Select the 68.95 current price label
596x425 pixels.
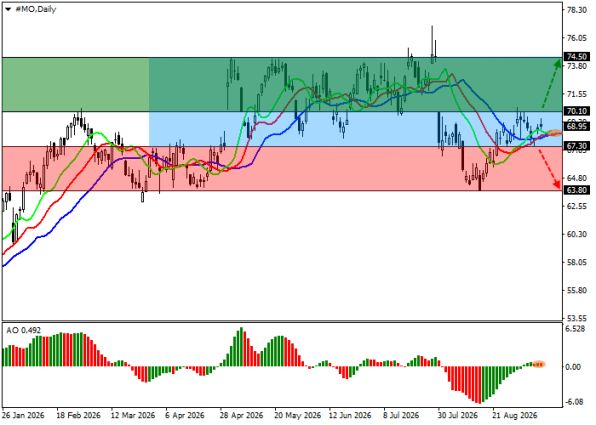pyautogui.click(x=577, y=127)
